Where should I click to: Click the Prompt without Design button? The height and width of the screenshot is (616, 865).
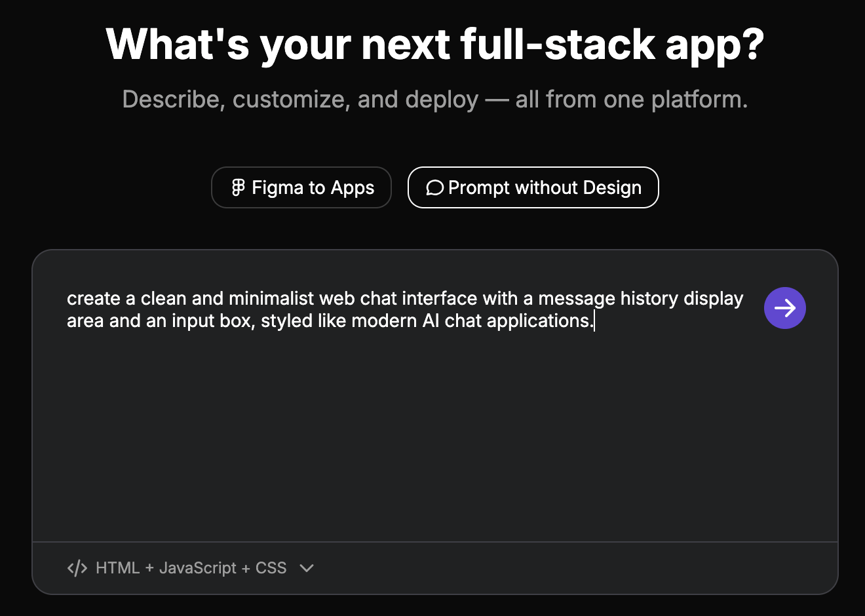tap(533, 187)
